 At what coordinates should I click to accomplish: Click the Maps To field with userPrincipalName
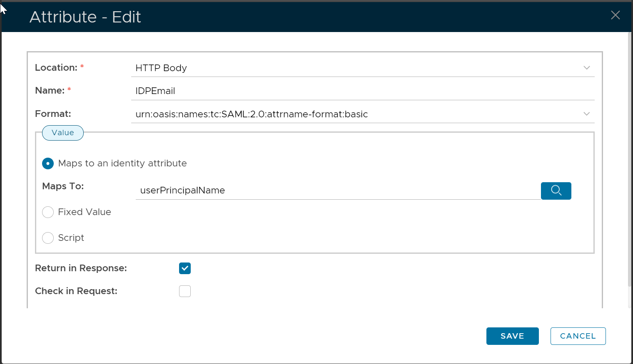click(x=337, y=191)
